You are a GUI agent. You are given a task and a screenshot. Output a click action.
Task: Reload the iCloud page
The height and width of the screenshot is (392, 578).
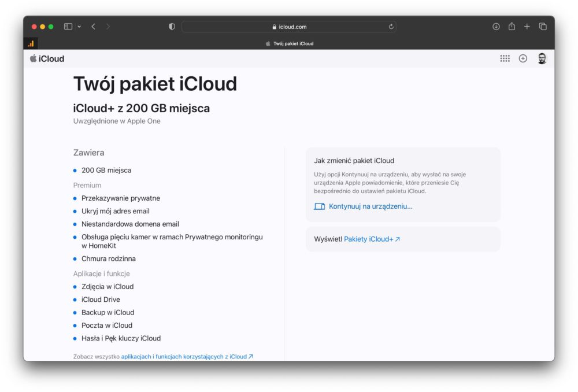[391, 27]
